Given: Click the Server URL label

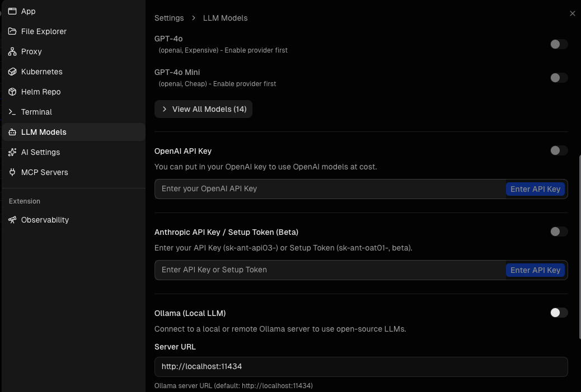Looking at the screenshot, I should pos(175,347).
